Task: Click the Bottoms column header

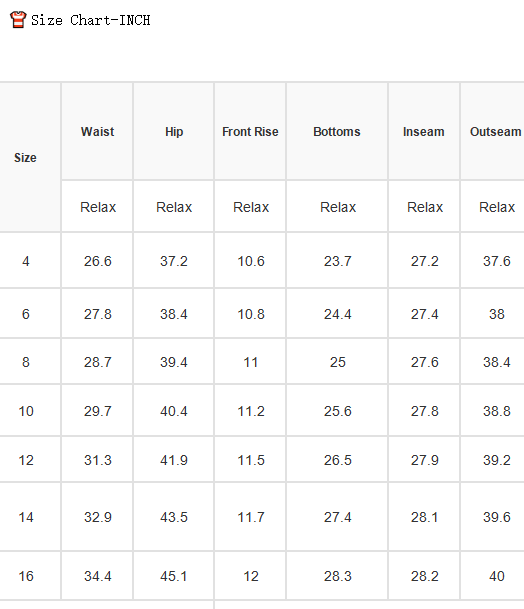Action: pyautogui.click(x=337, y=132)
